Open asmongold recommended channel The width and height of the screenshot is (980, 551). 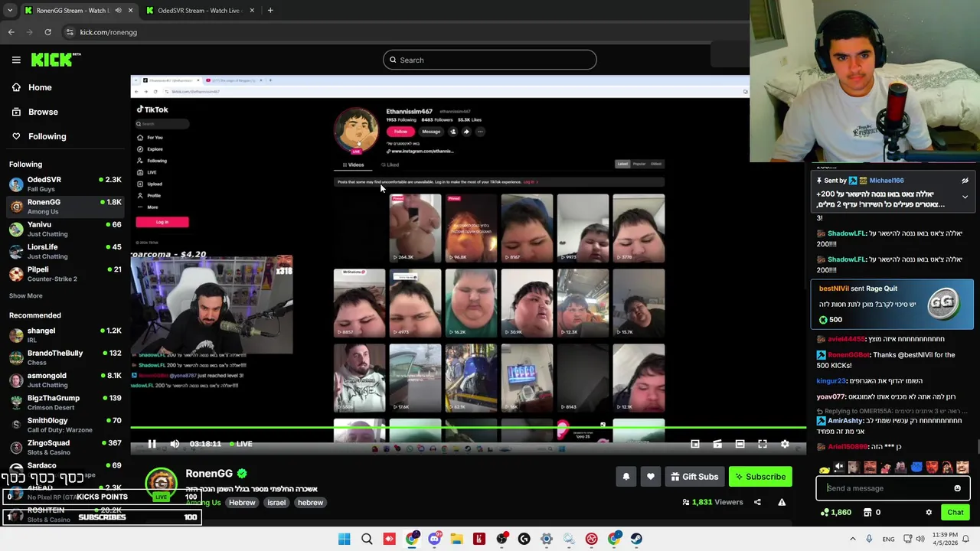click(65, 380)
